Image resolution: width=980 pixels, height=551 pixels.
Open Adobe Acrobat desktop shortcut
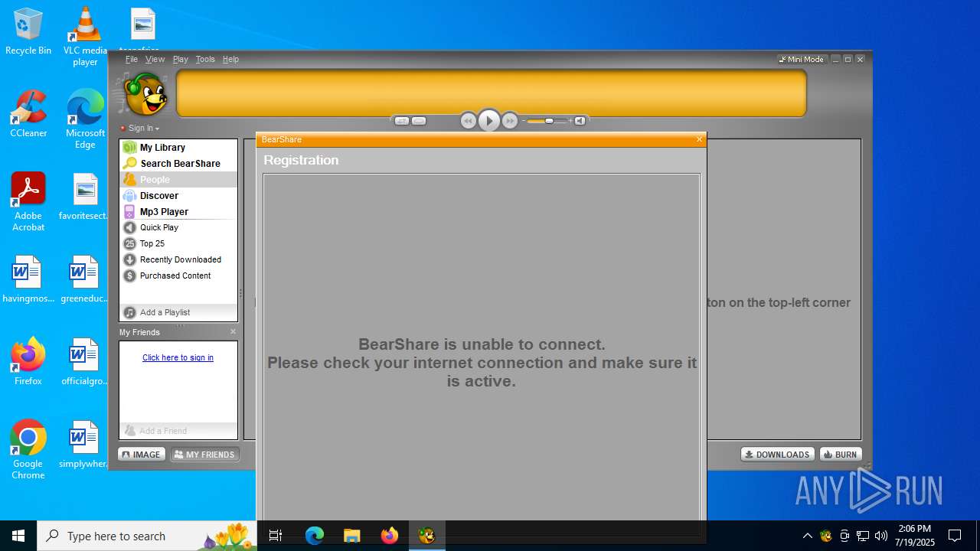(x=28, y=201)
